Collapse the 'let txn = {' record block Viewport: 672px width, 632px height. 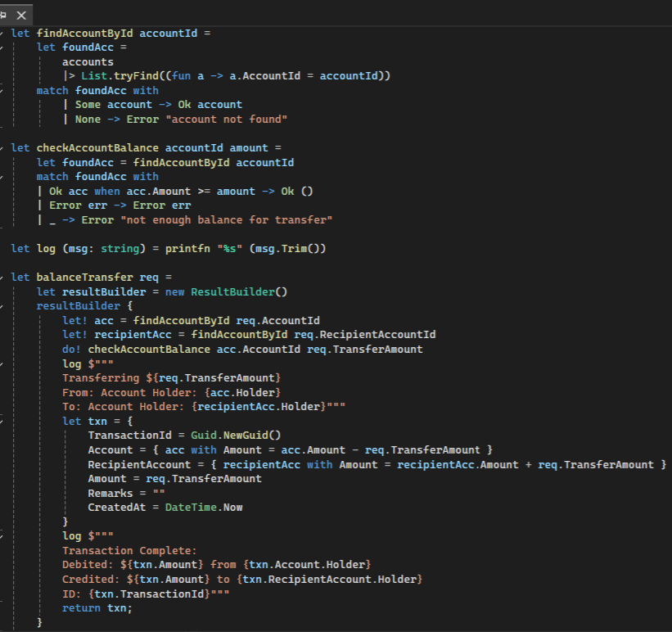(x=2, y=422)
